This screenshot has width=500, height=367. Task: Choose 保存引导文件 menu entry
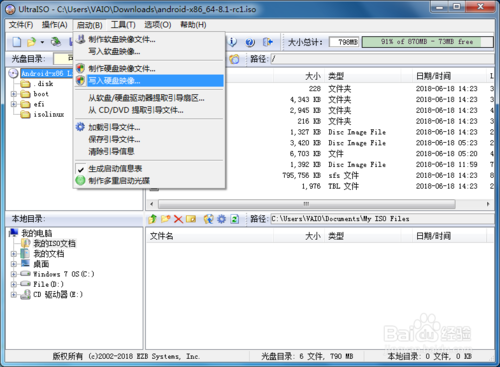(x=149, y=139)
